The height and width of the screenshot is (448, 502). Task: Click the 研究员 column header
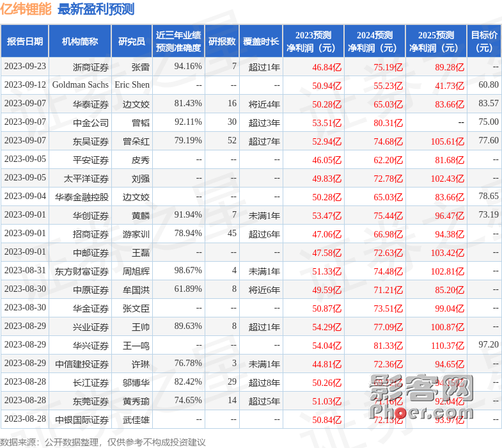[132, 42]
